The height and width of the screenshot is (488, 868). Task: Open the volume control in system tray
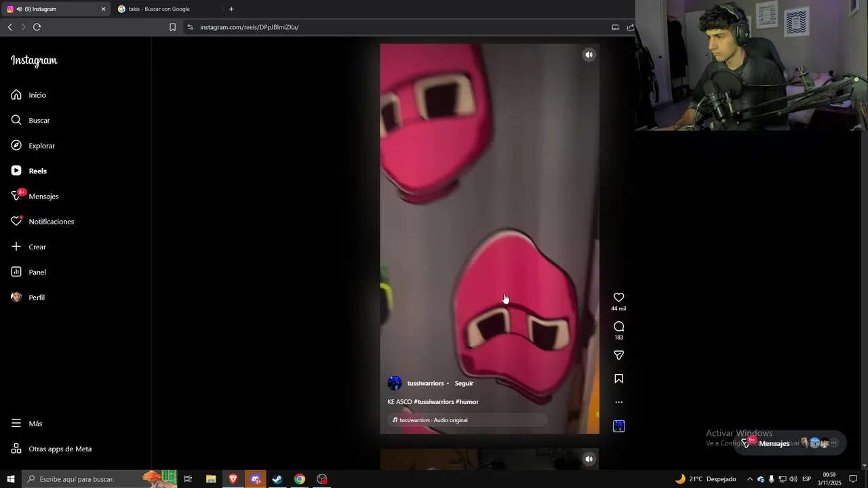[x=793, y=479]
